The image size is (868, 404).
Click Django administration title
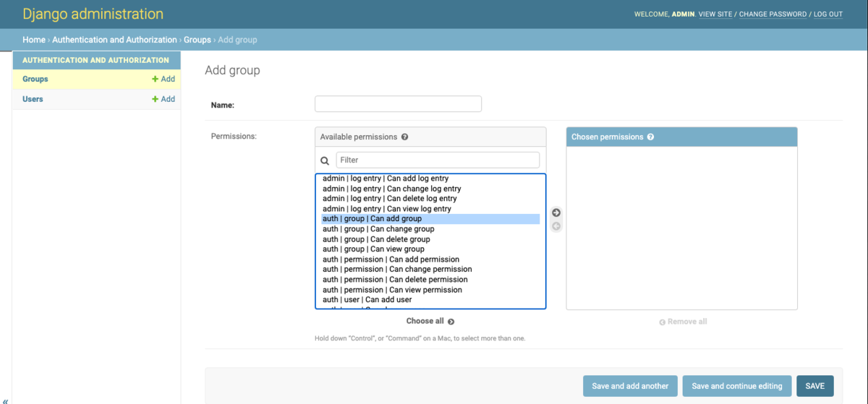pos(93,14)
